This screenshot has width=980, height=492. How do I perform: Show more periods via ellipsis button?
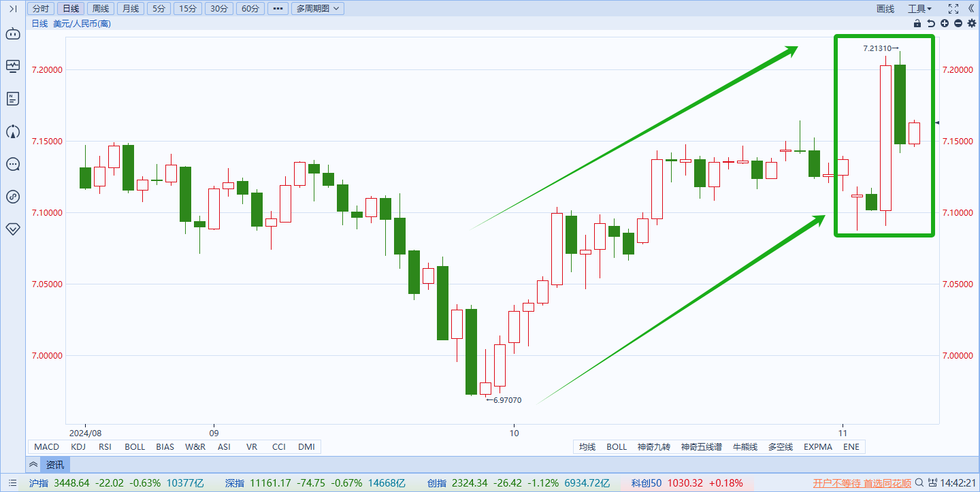click(278, 9)
